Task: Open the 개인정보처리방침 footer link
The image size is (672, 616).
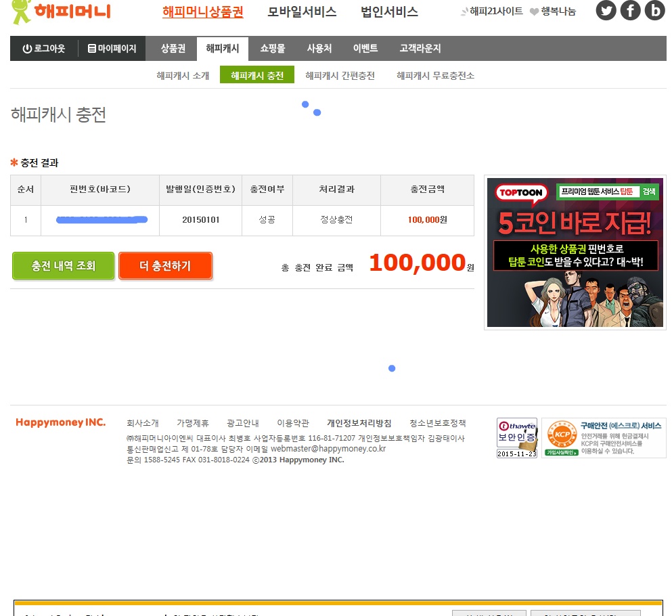Action: [359, 423]
